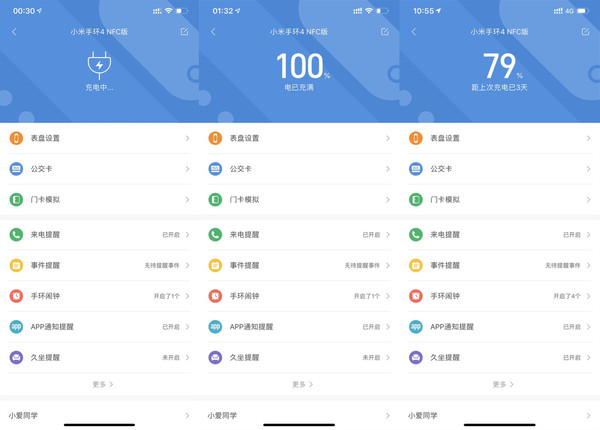Tap back arrow on the charging (00:30) screen
The width and height of the screenshot is (600, 430).
point(14,32)
